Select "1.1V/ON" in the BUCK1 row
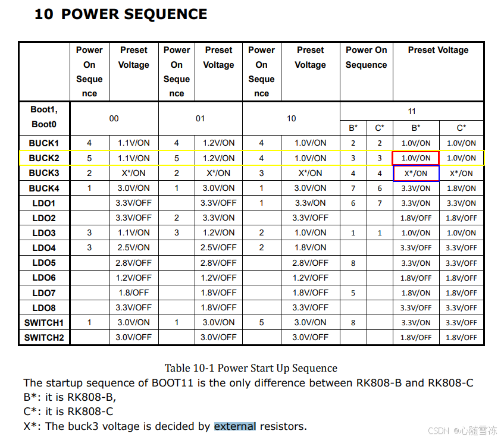The width and height of the screenshot is (504, 440). 134,143
